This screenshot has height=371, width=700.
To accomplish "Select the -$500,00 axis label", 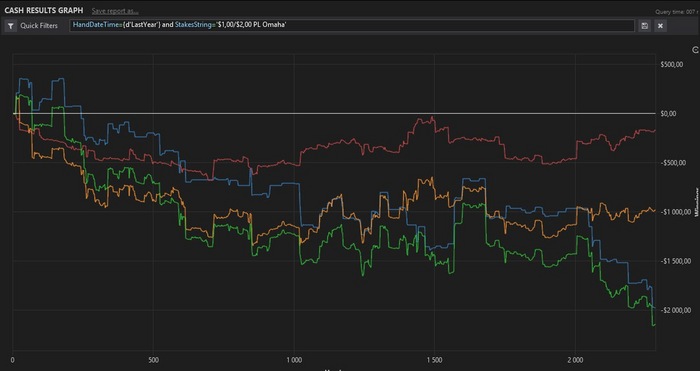I will (x=672, y=163).
